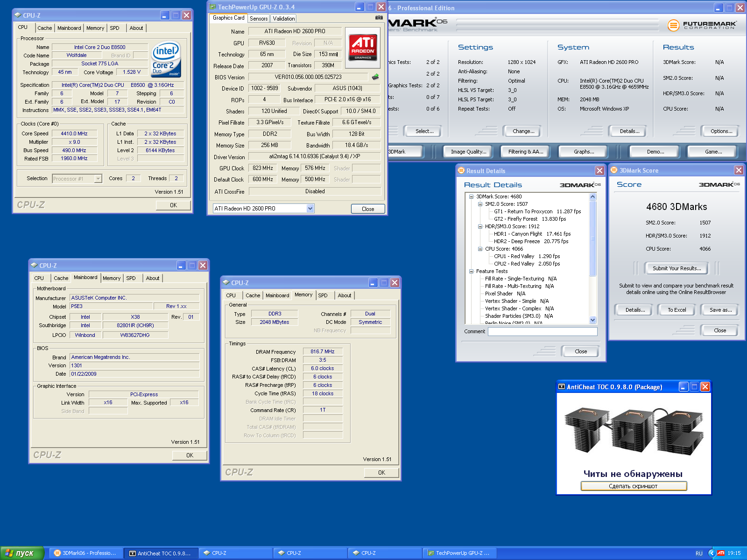This screenshot has width=747, height=560.
Task: Select GT1 - Return To Proxycon tree row
Action: click(537, 211)
